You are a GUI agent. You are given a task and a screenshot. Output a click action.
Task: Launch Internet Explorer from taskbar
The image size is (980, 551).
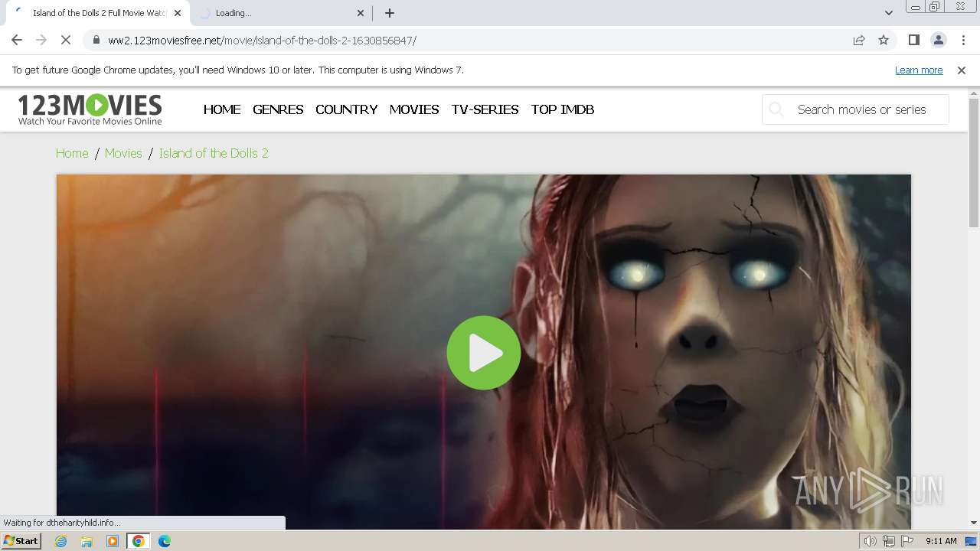click(61, 541)
